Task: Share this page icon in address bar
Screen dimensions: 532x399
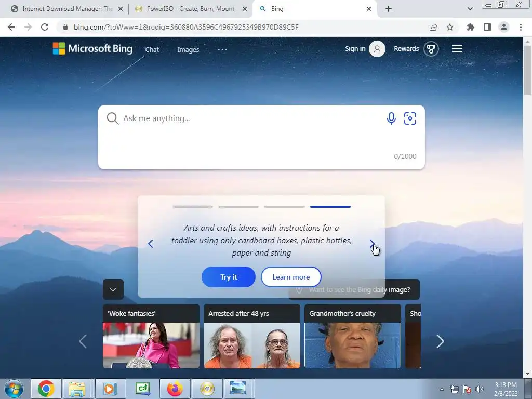Action: click(x=433, y=27)
